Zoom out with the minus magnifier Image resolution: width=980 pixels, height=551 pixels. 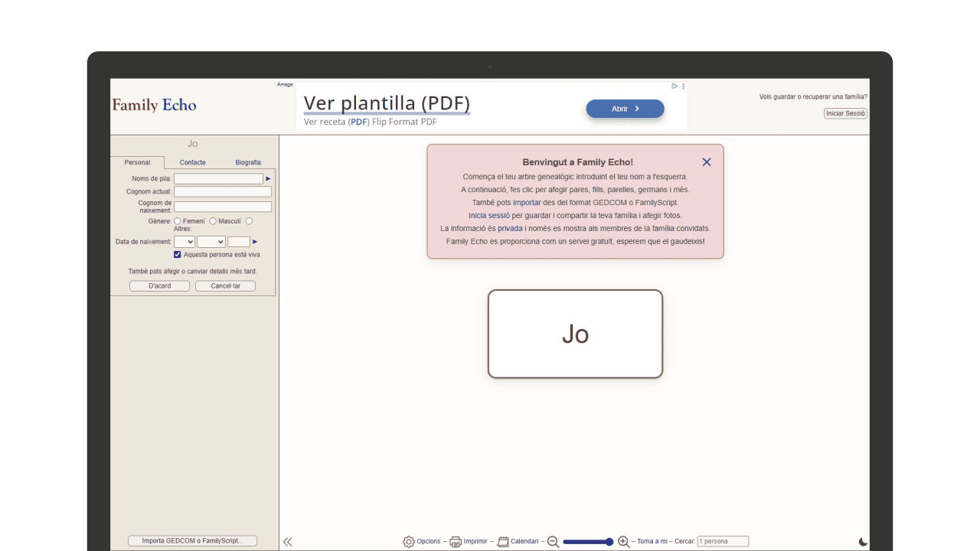coord(553,542)
